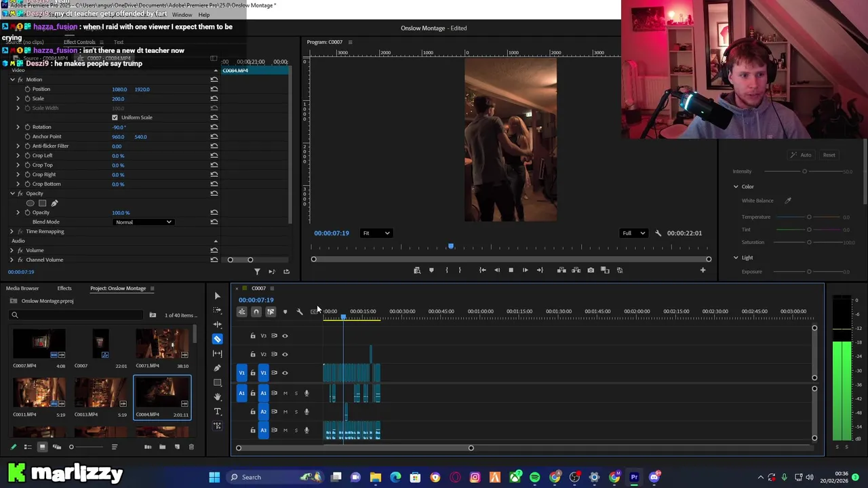Toggle the Uniform Scale checkbox
This screenshot has width=868, height=488.
pos(115,117)
